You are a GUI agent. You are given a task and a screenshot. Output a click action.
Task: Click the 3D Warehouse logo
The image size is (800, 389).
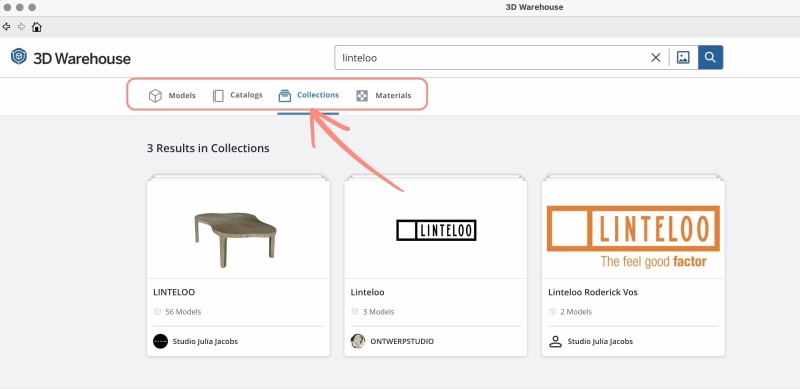(x=70, y=58)
